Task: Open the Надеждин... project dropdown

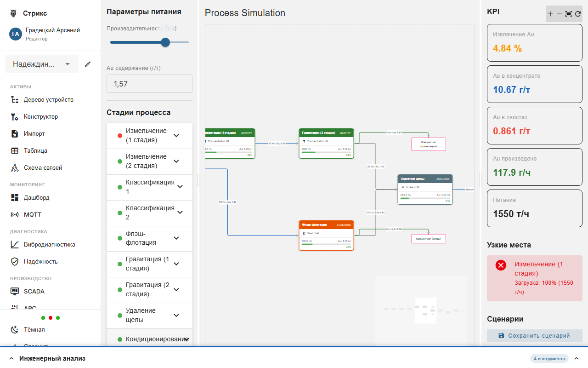Action: tap(42, 64)
